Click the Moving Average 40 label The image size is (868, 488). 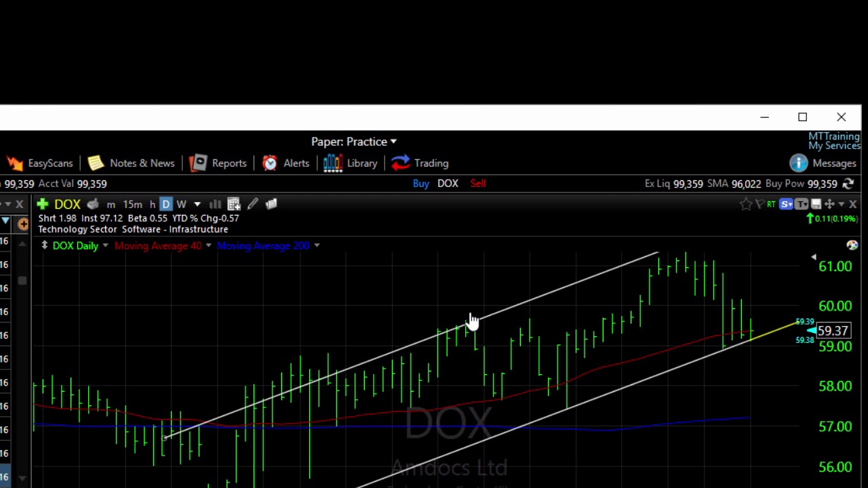pyautogui.click(x=158, y=246)
